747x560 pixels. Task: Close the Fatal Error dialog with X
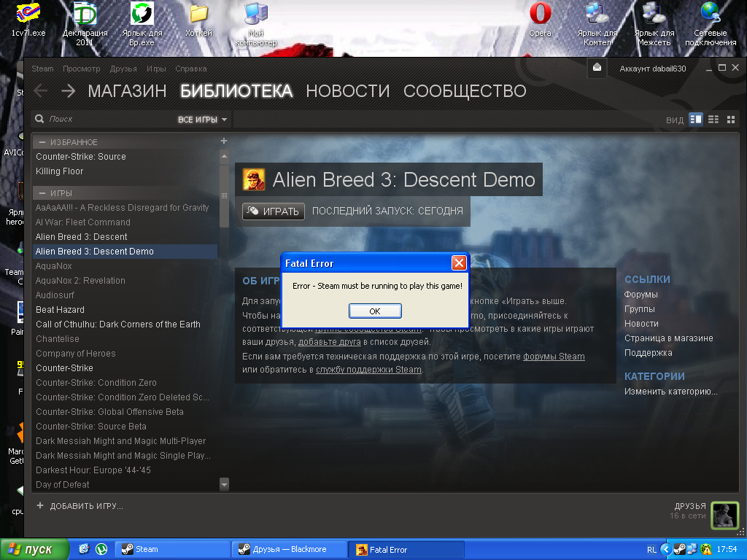point(459,262)
